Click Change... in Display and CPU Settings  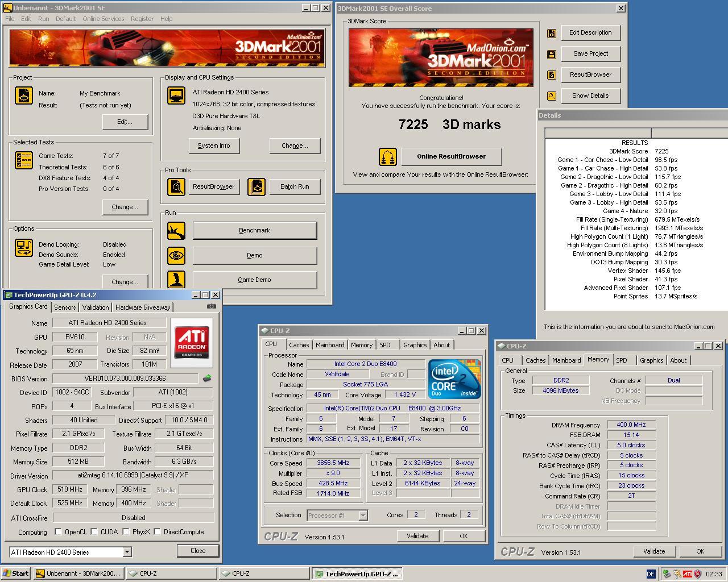coord(295,145)
